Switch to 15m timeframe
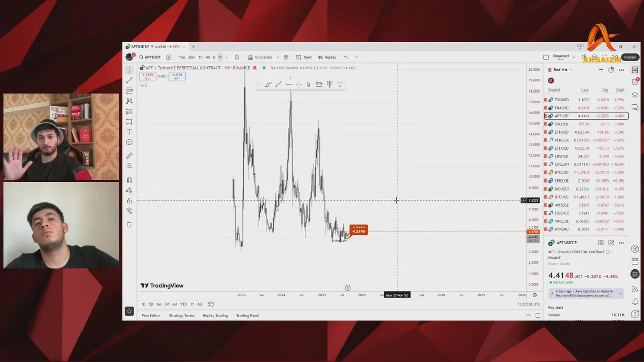The width and height of the screenshot is (644, 362). tap(181, 57)
